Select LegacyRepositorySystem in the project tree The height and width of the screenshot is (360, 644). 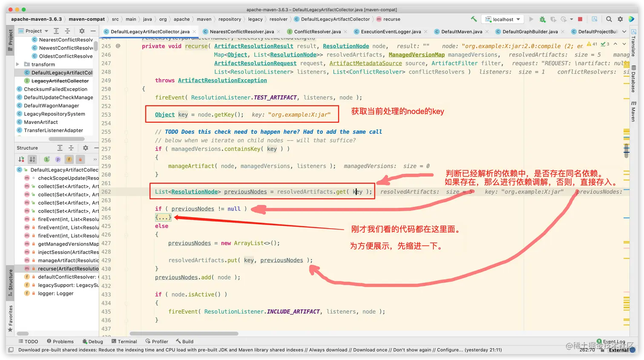[x=54, y=114]
